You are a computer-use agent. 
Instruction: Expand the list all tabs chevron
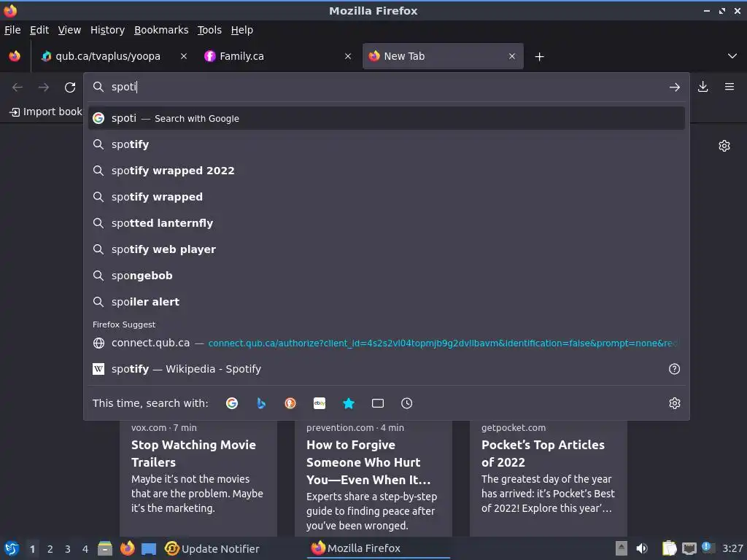[732, 56]
